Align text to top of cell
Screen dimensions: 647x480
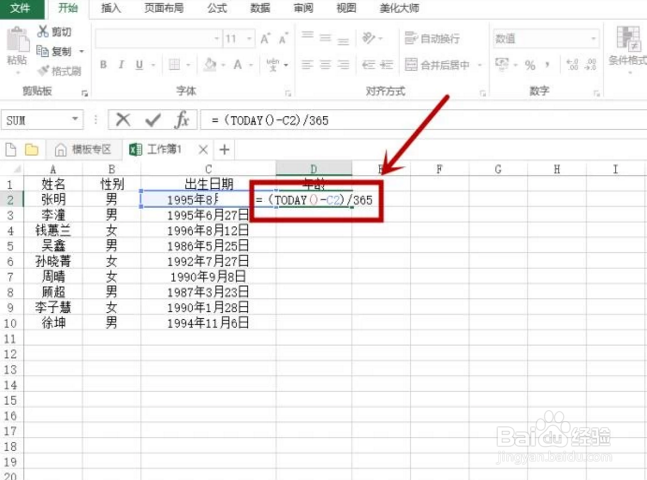tap(307, 35)
